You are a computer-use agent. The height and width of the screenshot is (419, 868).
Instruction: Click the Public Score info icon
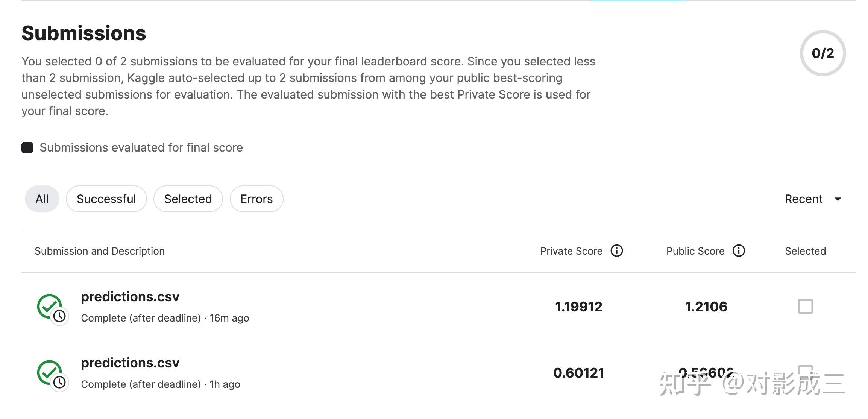pyautogui.click(x=739, y=251)
